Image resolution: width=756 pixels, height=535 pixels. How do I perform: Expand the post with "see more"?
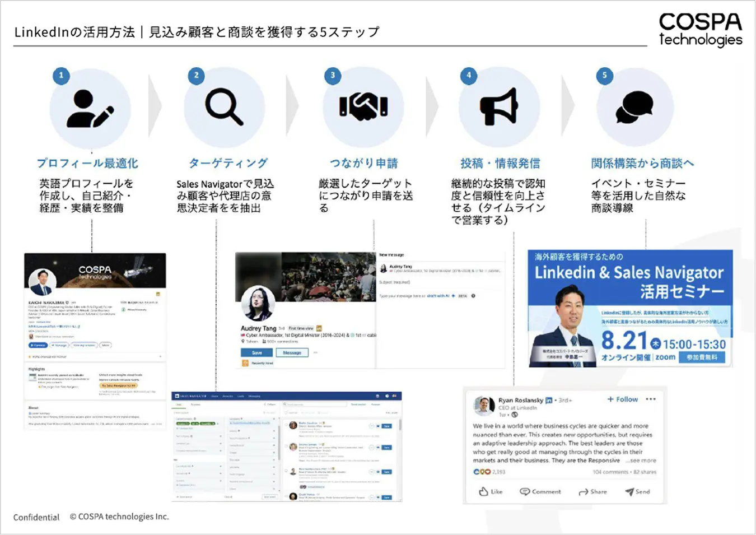tap(642, 460)
